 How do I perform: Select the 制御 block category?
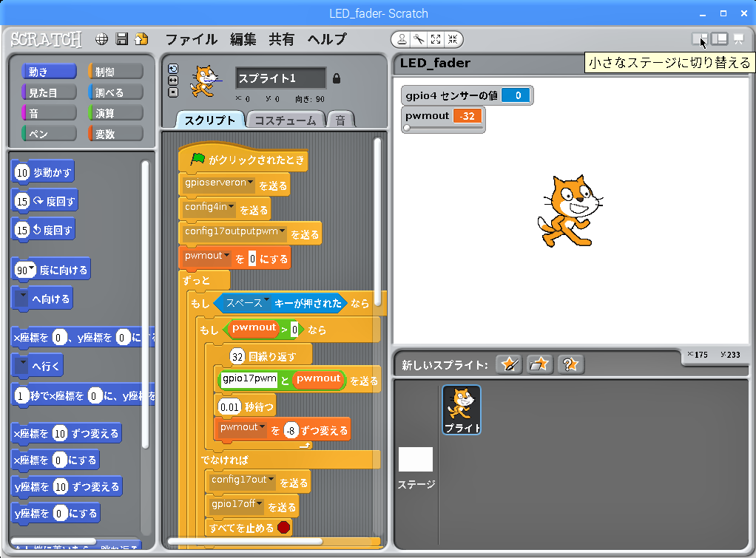(115, 72)
